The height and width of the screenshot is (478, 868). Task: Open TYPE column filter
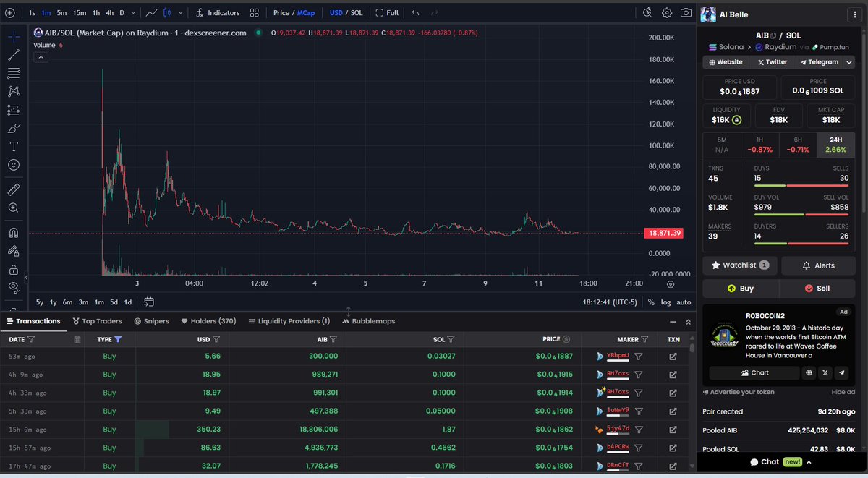[x=118, y=339]
